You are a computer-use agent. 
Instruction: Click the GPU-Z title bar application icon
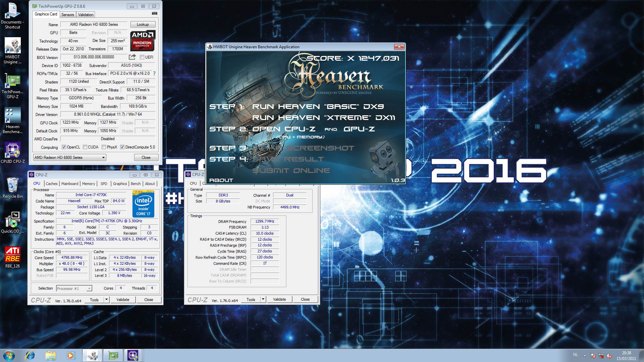(x=35, y=6)
